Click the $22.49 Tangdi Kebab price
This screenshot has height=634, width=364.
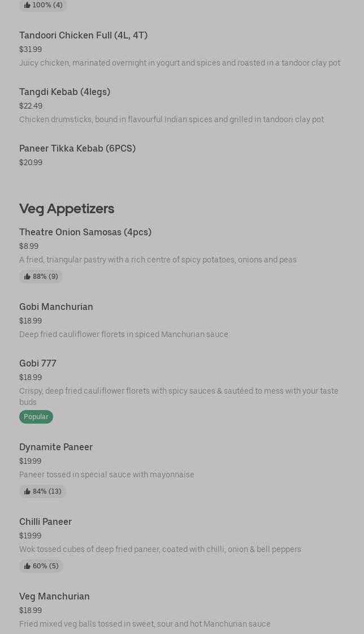coord(31,106)
